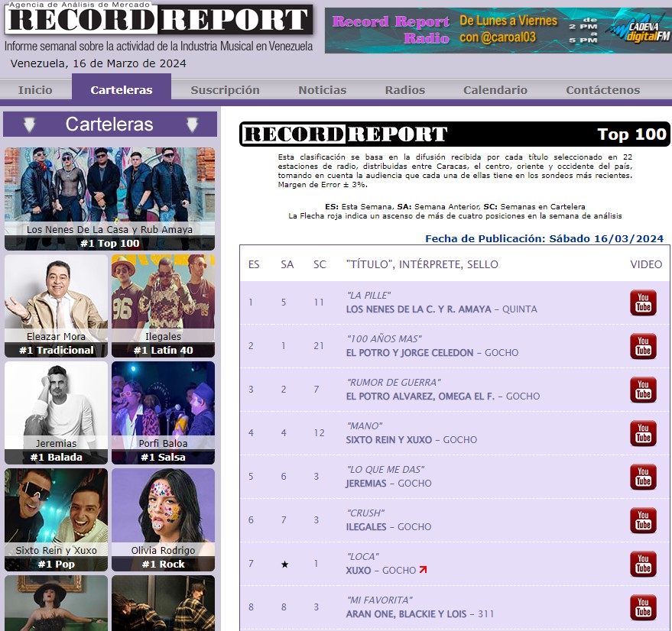
Task: Open Los Nenes De La Casa #1 Top 100 card
Action: click(x=110, y=199)
